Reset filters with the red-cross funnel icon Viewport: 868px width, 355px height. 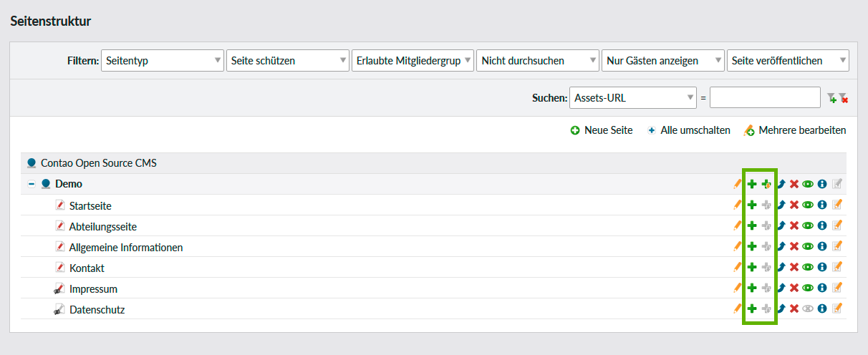click(844, 98)
